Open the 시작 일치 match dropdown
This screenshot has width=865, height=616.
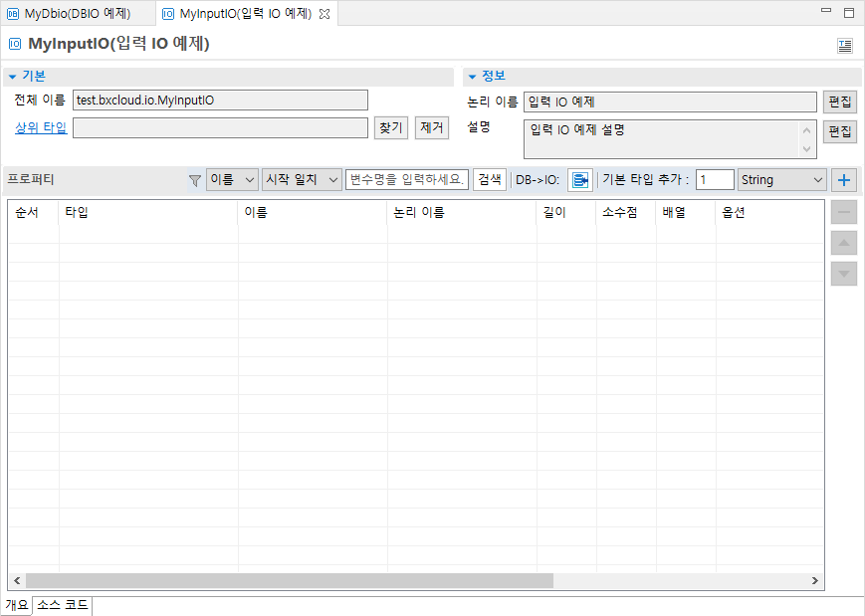click(302, 180)
